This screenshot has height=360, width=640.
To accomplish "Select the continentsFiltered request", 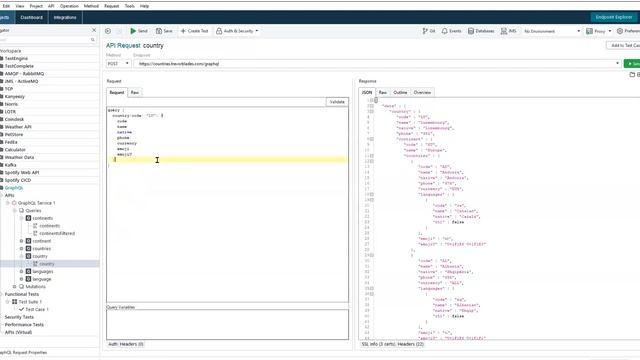I will coord(57,233).
